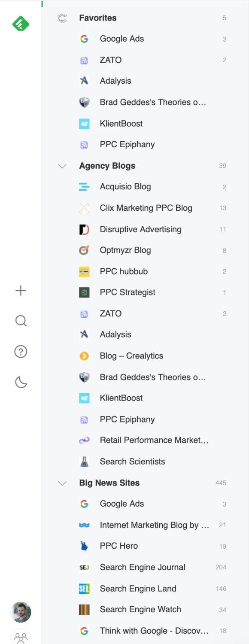Click the Search Scientists flask icon
The width and height of the screenshot is (249, 644).
84,462
